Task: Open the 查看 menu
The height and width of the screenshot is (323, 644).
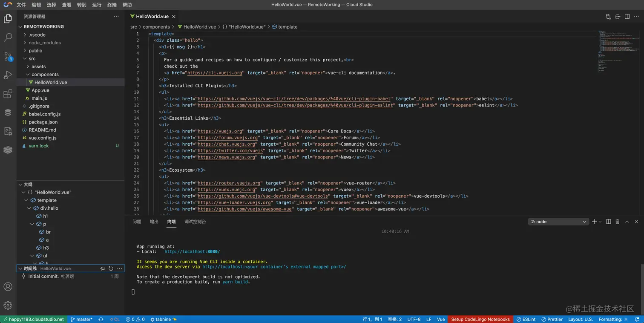Action: (x=66, y=5)
